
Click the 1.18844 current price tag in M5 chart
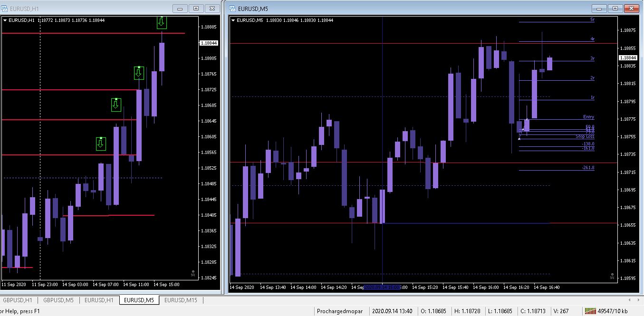pos(627,57)
